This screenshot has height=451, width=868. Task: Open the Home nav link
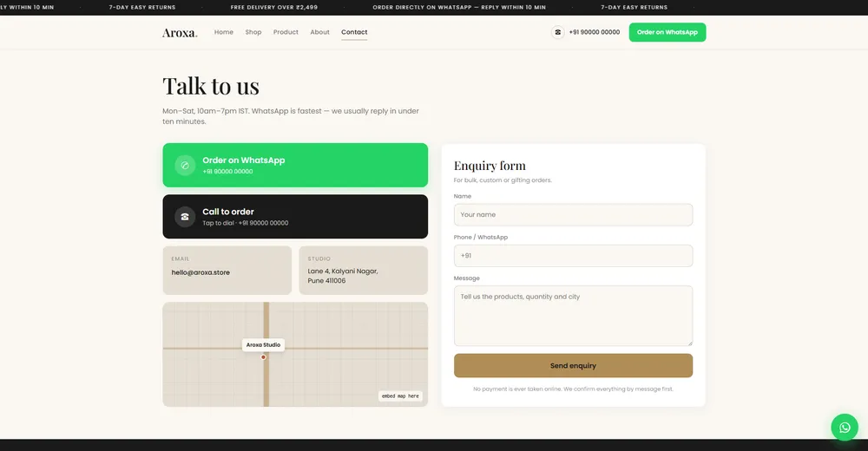[224, 32]
